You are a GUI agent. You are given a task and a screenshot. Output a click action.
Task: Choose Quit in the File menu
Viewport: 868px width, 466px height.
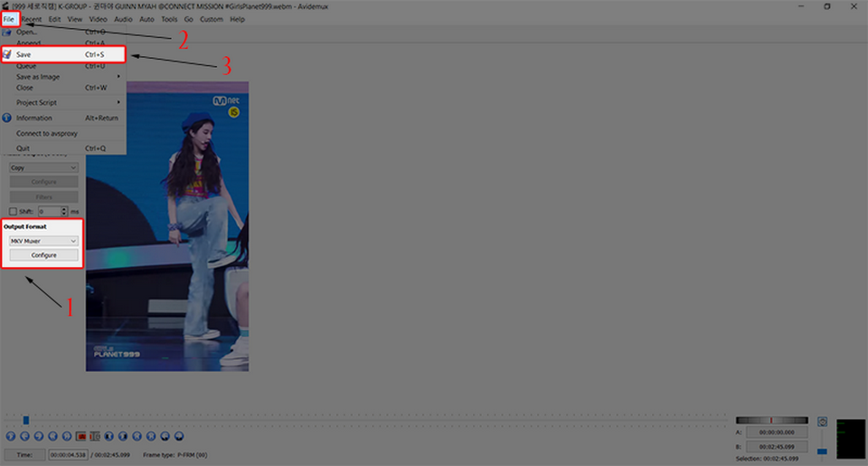(x=63, y=148)
